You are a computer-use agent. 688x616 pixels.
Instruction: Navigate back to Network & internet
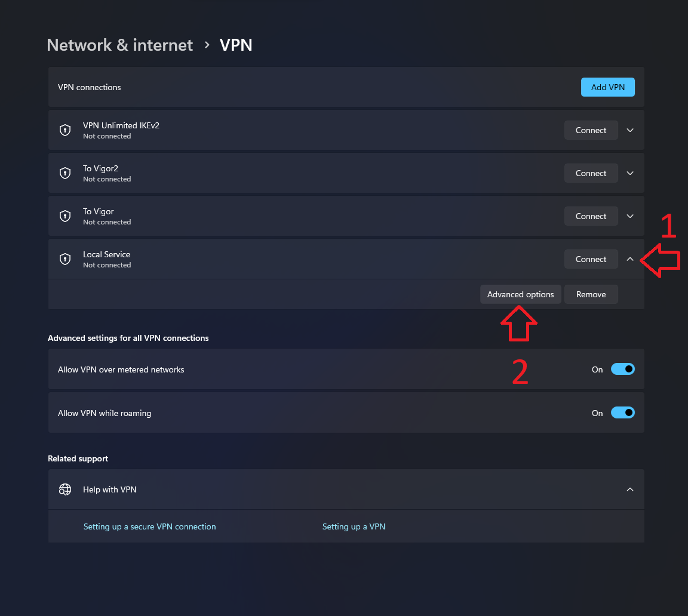119,45
